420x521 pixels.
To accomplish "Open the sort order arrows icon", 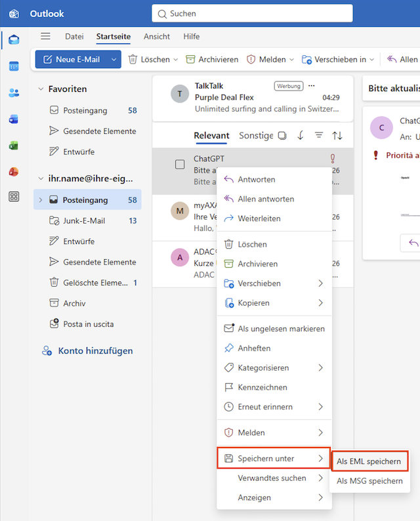I will 337,136.
